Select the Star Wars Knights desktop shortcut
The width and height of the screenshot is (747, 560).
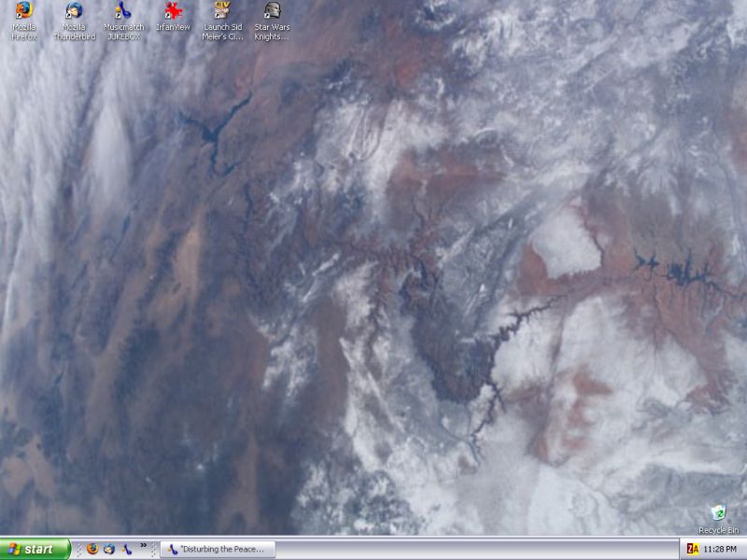[272, 10]
